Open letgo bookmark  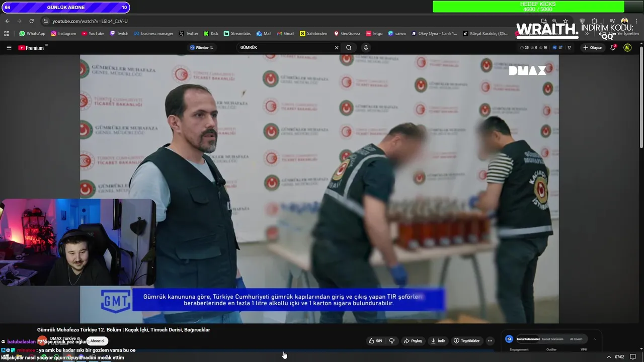point(374,34)
